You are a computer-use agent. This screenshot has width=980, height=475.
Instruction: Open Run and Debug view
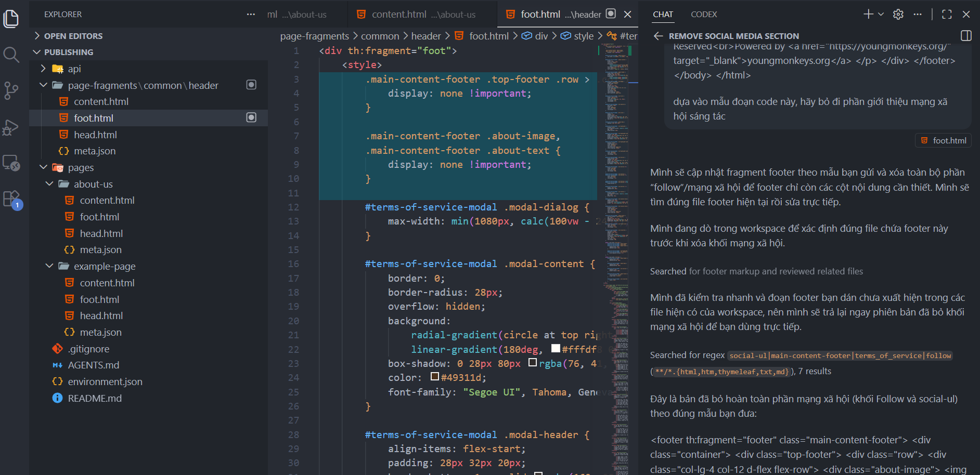coord(11,127)
